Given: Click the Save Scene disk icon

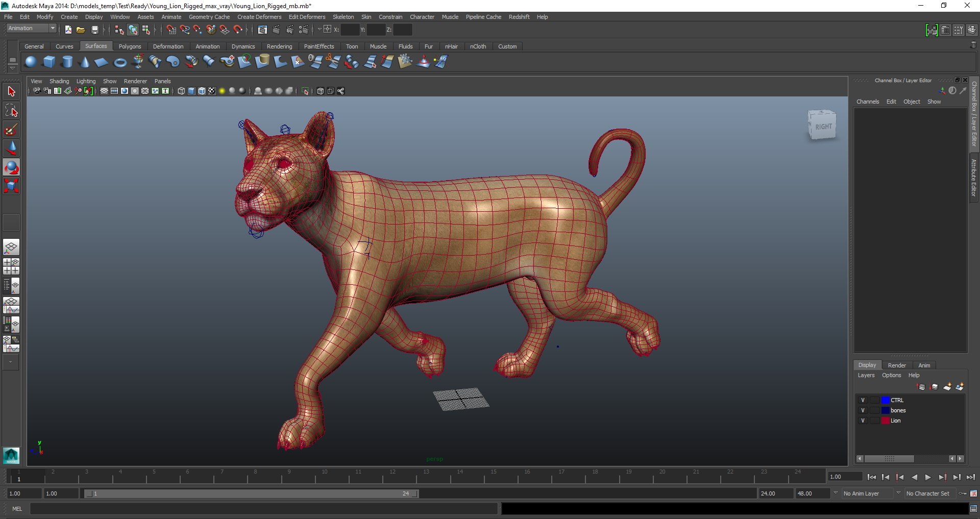Looking at the screenshot, I should pos(94,30).
